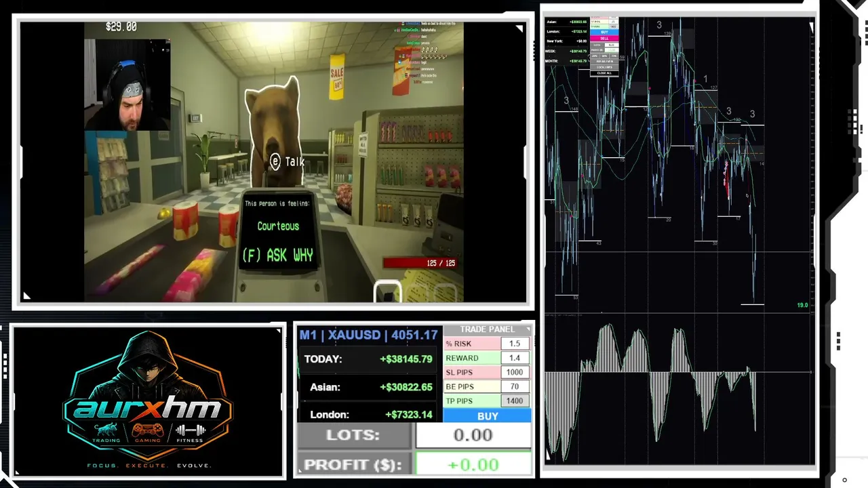
Task: Click the 'This person is feeling:' text
Action: tap(277, 203)
